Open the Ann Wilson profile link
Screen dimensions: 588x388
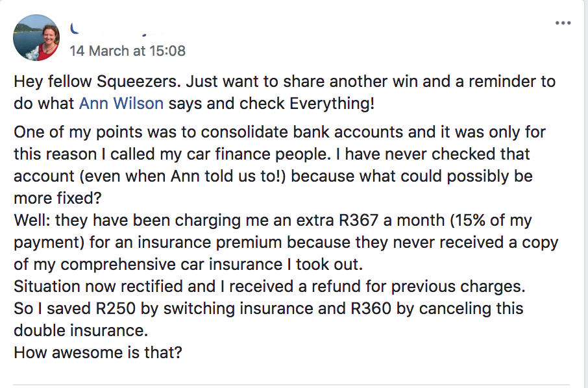click(121, 103)
